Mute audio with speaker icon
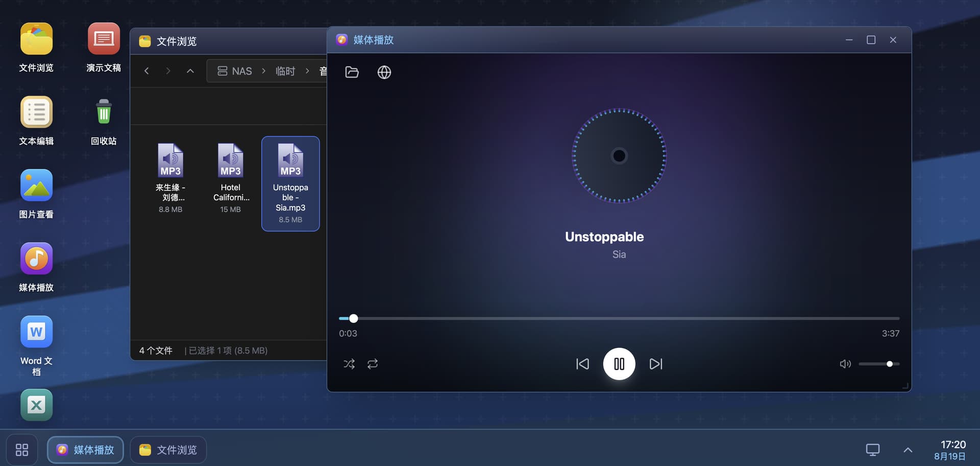Viewport: 980px width, 466px height. click(x=845, y=364)
